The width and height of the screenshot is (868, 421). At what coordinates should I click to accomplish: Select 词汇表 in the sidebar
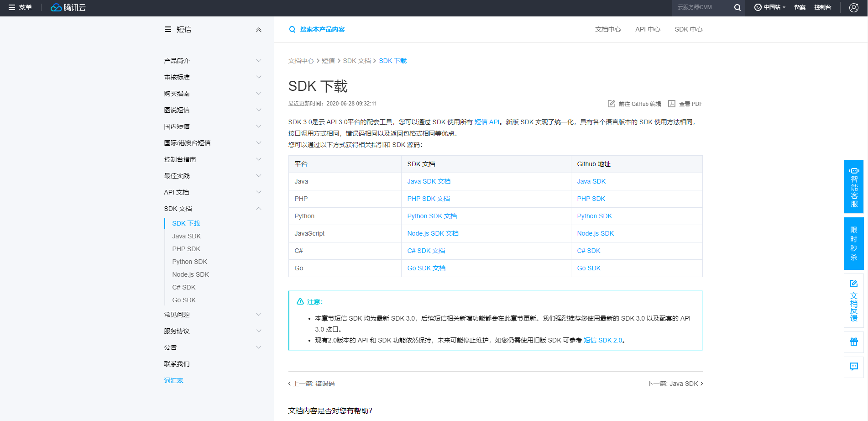pos(173,380)
